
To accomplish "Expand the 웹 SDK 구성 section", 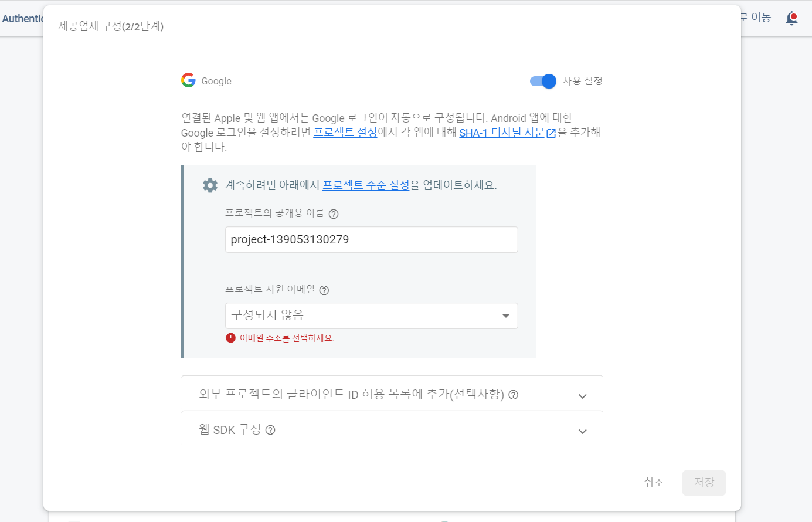I will pos(392,430).
